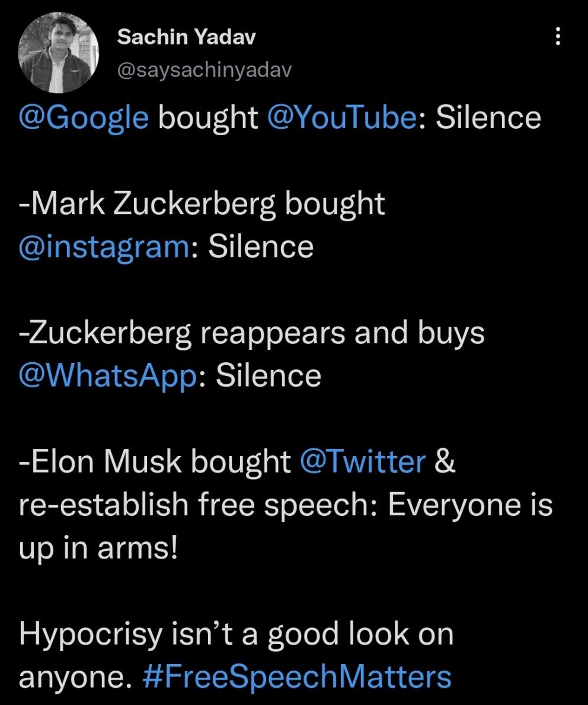Click the line 'Hypocrisy isn't a good look on'
This screenshot has width=588, height=705.
[x=237, y=635]
